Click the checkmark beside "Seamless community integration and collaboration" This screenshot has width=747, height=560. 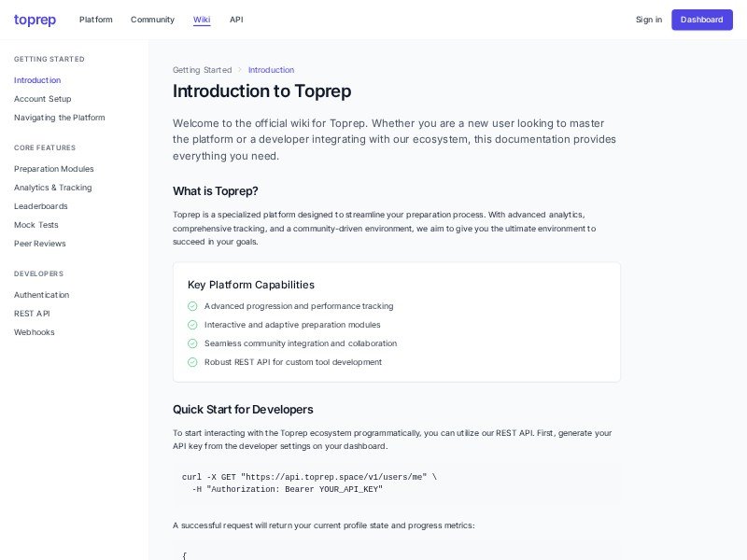(192, 343)
